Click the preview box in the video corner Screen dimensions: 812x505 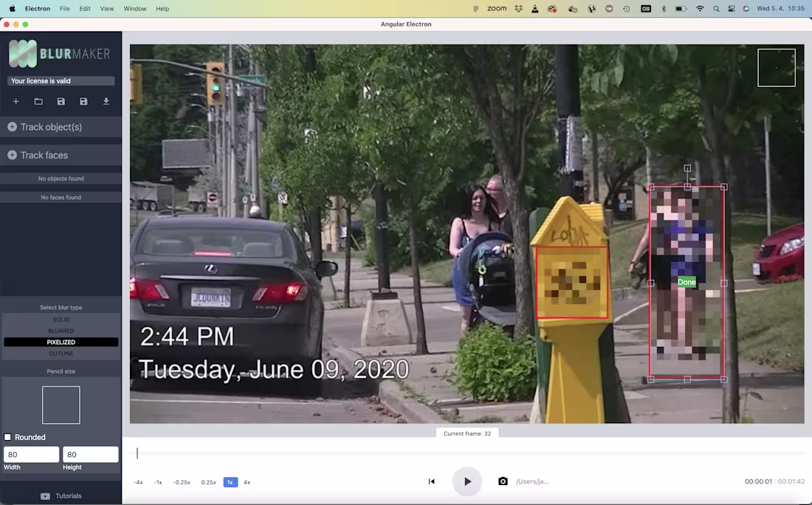[777, 67]
